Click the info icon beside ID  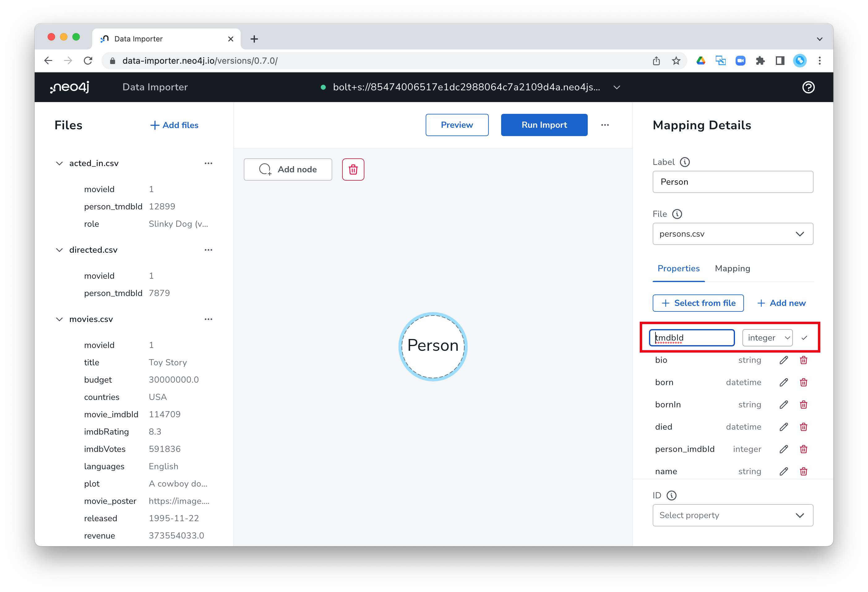(671, 495)
